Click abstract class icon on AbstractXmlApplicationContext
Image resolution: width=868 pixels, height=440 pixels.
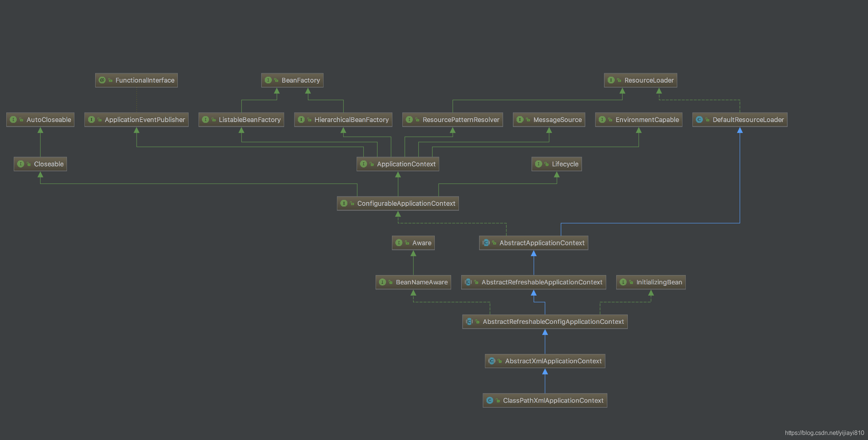point(492,361)
